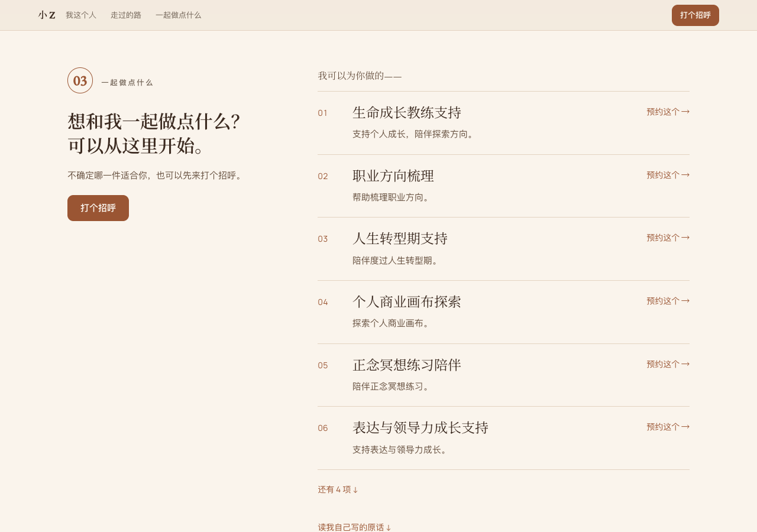This screenshot has height=532, width=757.
Task: Open 一起做点什么 nav link
Action: (x=179, y=15)
